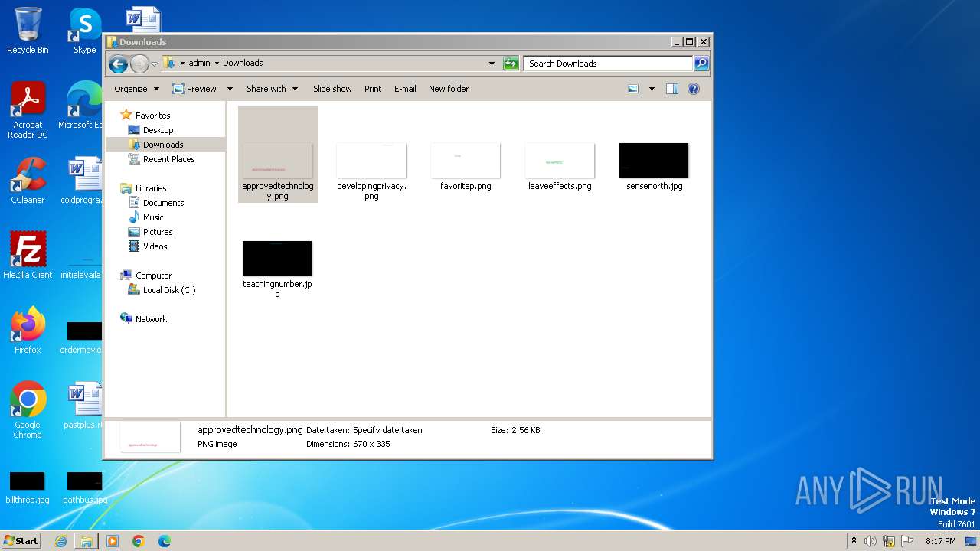Image resolution: width=980 pixels, height=551 pixels.
Task: Click the admin breadcrumb segment
Action: click(199, 63)
